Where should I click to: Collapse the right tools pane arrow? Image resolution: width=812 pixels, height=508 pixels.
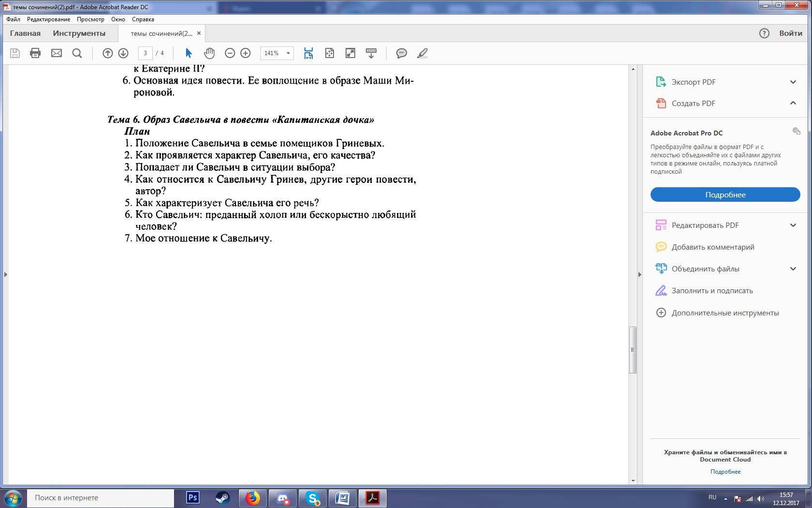(x=639, y=275)
